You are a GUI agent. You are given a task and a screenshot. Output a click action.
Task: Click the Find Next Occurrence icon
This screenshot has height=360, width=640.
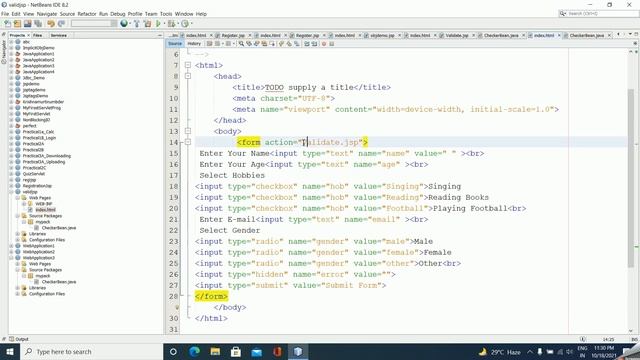pyautogui.click(x=256, y=44)
